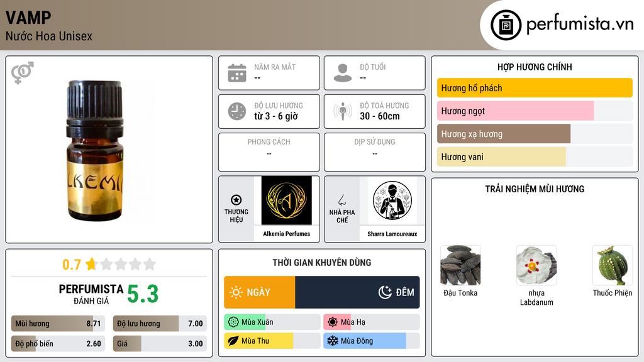Click the moon icon in the Đêm bar
Viewport: 644px width, 362px height.
coord(385,292)
